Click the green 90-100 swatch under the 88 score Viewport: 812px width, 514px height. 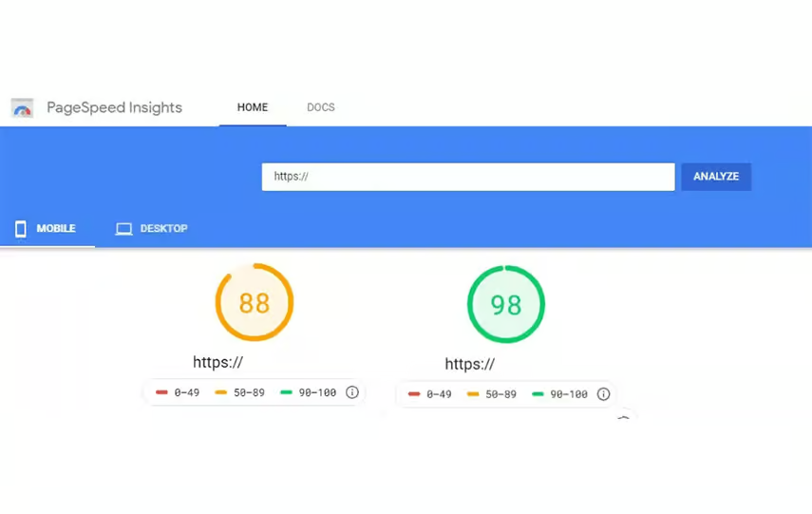pos(287,392)
